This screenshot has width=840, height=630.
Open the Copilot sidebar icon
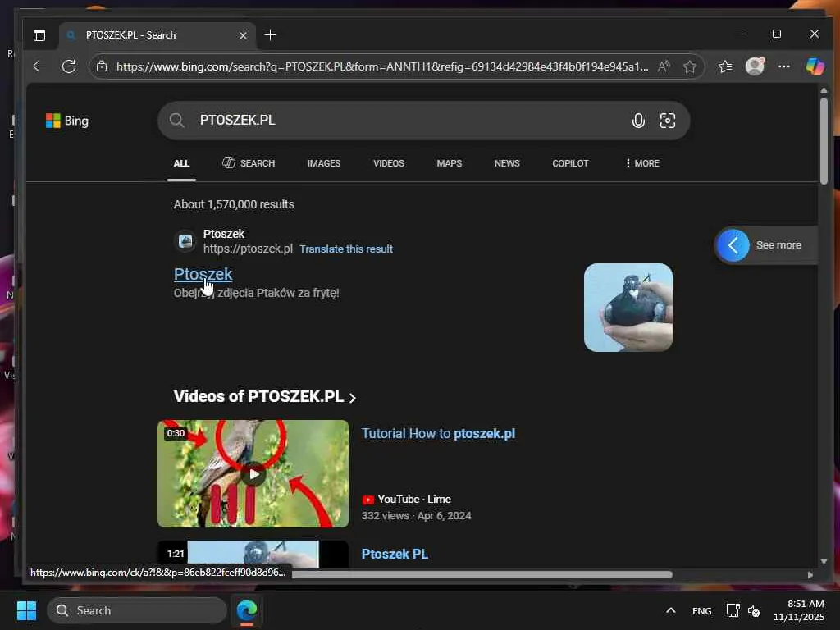coord(815,66)
